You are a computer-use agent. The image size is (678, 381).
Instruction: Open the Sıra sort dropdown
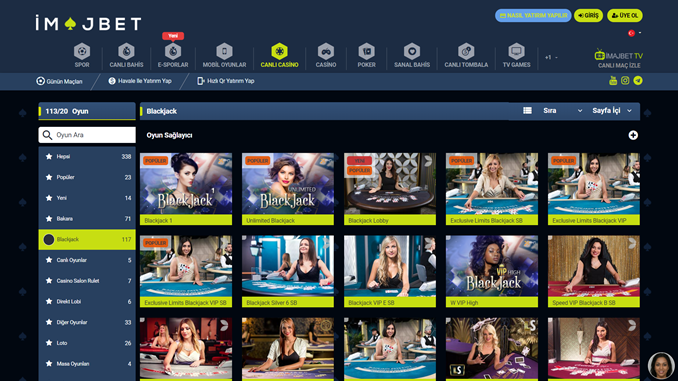click(x=563, y=111)
